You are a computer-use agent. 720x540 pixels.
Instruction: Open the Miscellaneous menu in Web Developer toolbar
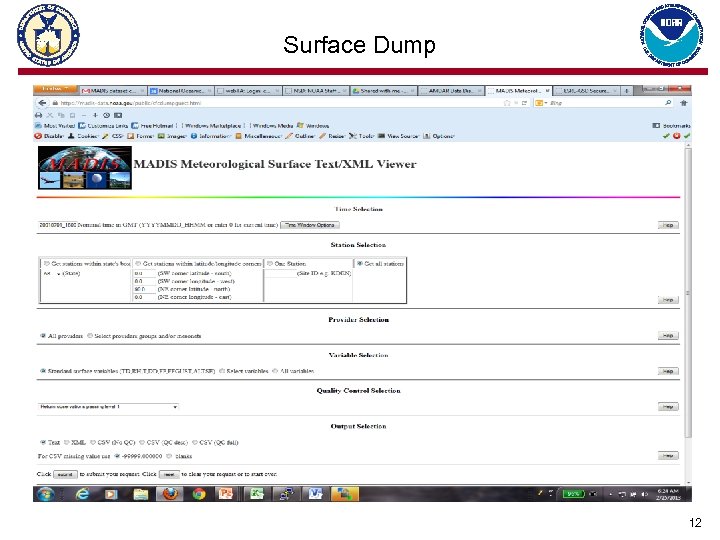[259, 136]
